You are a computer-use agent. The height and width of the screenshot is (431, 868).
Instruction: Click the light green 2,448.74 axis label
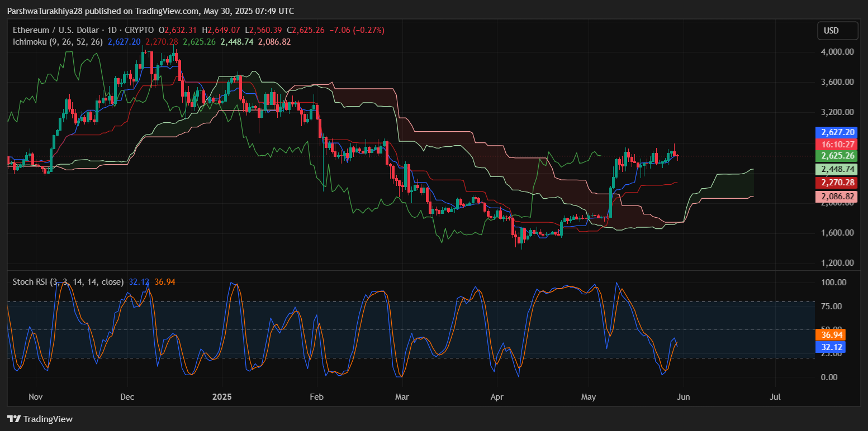[x=836, y=169]
